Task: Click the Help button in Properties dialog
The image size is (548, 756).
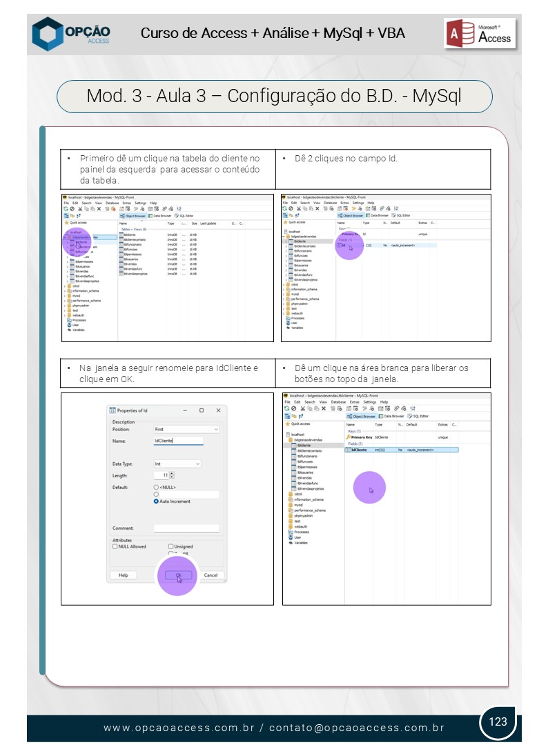Action: pyautogui.click(x=124, y=575)
